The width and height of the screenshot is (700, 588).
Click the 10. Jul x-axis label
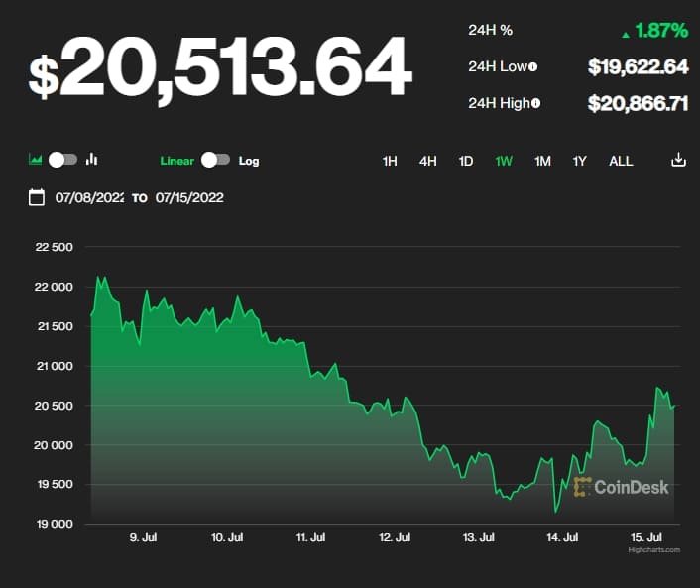click(x=227, y=537)
